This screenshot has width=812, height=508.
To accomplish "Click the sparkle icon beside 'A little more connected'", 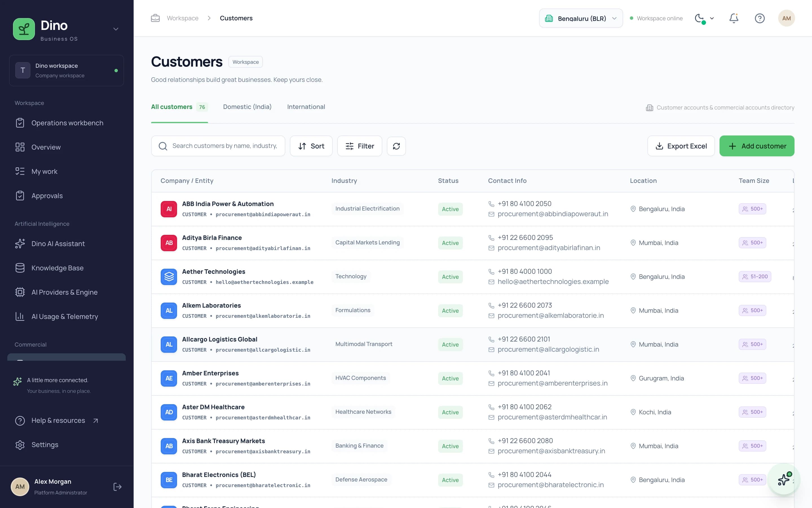I will click(17, 381).
